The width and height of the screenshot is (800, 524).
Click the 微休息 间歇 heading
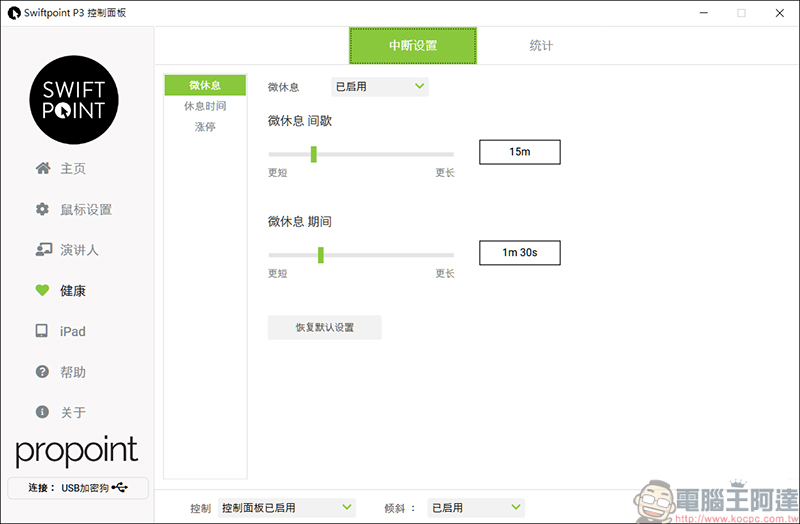point(300,121)
